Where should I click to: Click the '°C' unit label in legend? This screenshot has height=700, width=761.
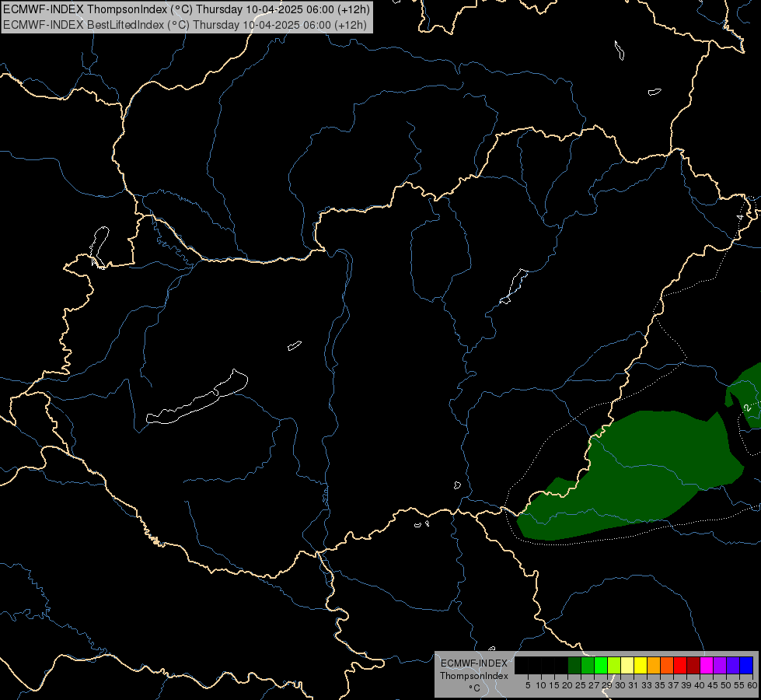click(x=474, y=688)
